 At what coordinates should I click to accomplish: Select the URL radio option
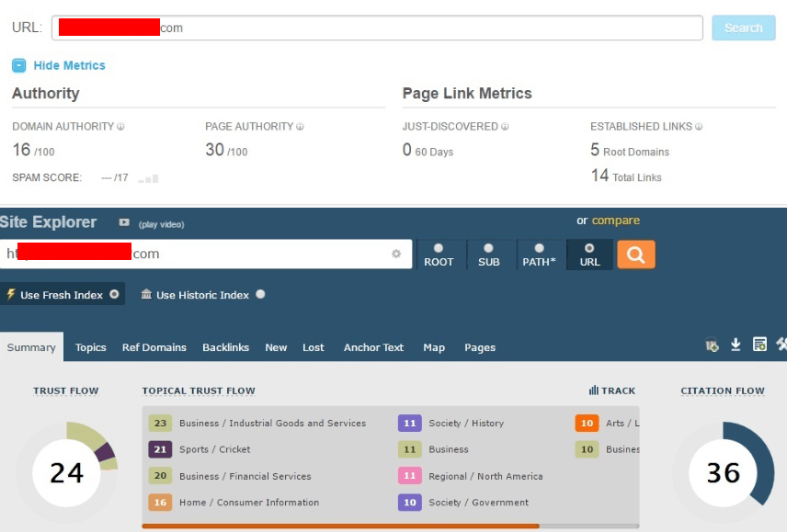[x=589, y=248]
